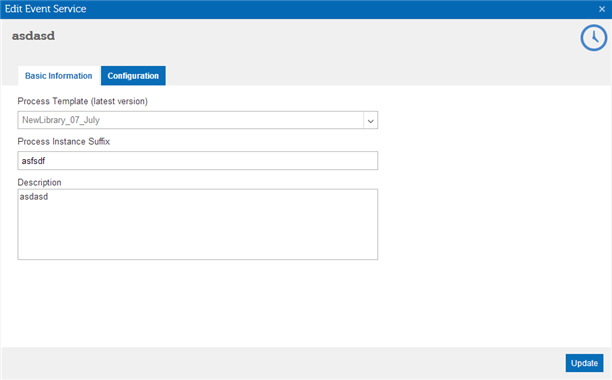Click the clock scheduler icon

tap(594, 38)
